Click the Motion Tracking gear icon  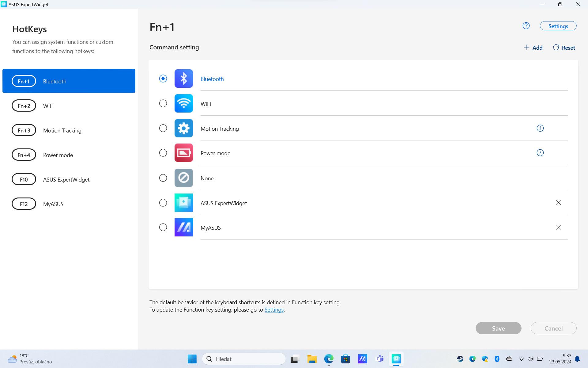point(184,128)
